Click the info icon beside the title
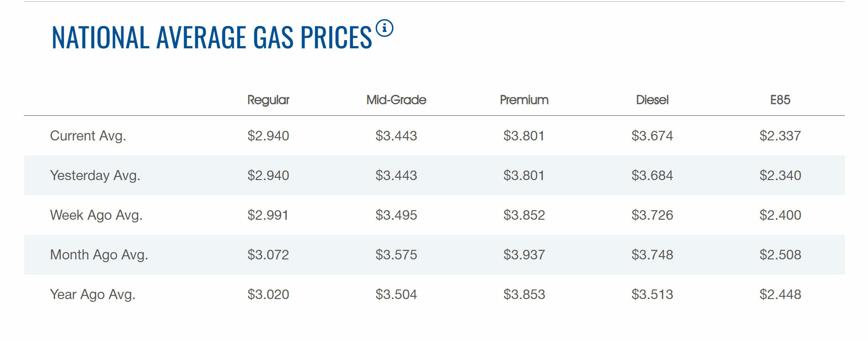868x341 pixels. tap(384, 28)
